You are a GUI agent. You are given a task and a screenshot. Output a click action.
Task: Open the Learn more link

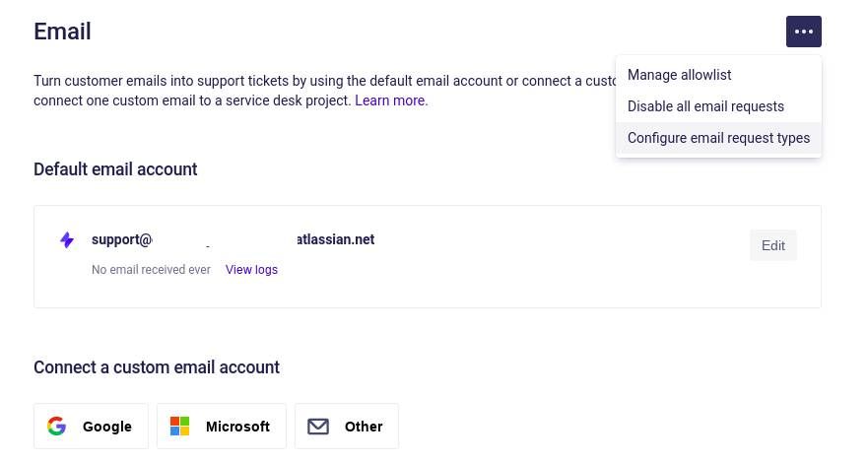coord(391,100)
